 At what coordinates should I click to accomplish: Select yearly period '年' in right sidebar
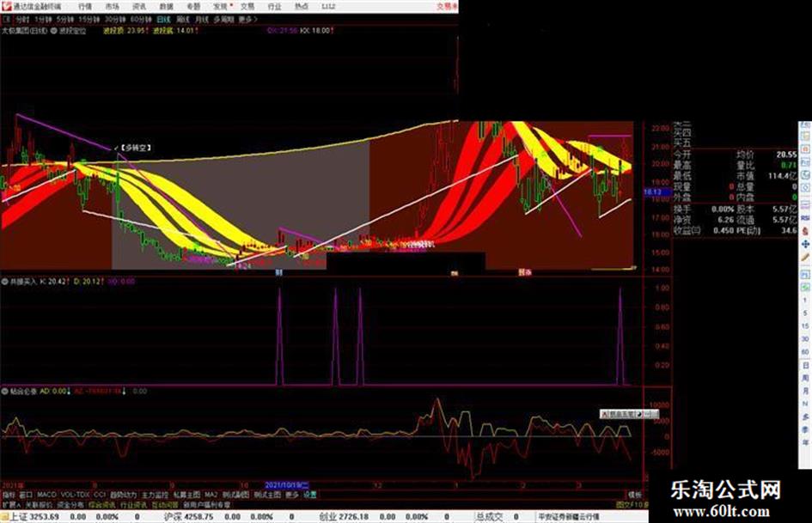pyautogui.click(x=805, y=443)
